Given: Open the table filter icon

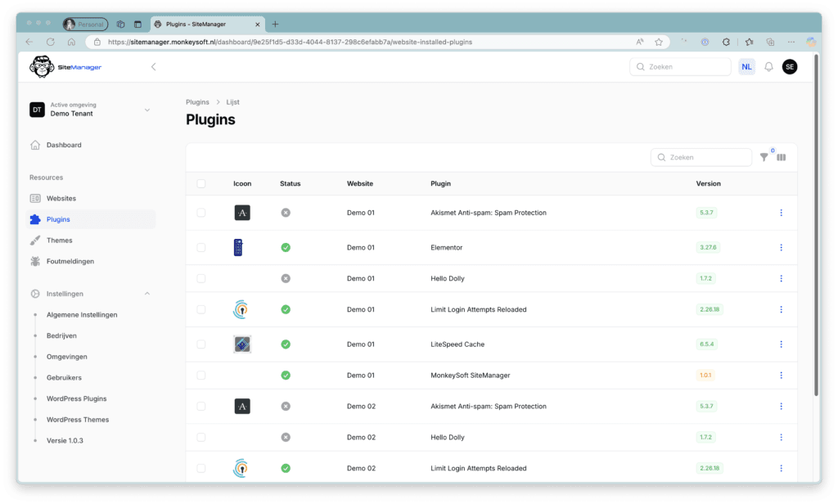Looking at the screenshot, I should tap(764, 157).
